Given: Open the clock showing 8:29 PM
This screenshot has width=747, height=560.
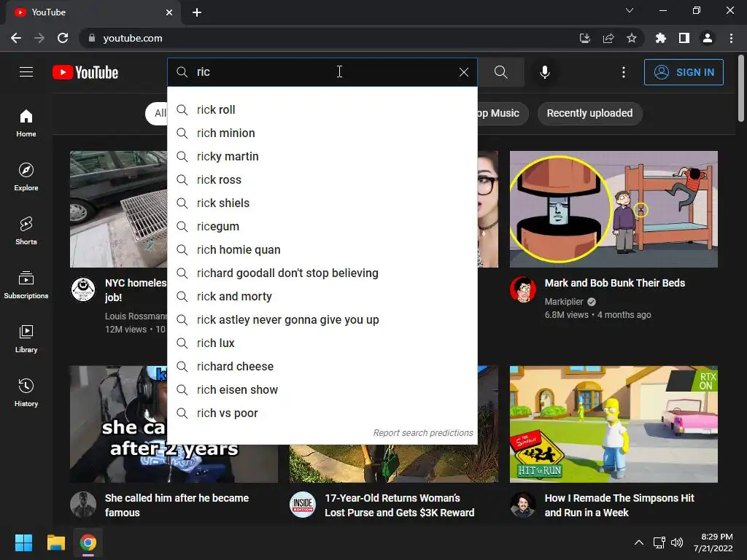Looking at the screenshot, I should 713,542.
